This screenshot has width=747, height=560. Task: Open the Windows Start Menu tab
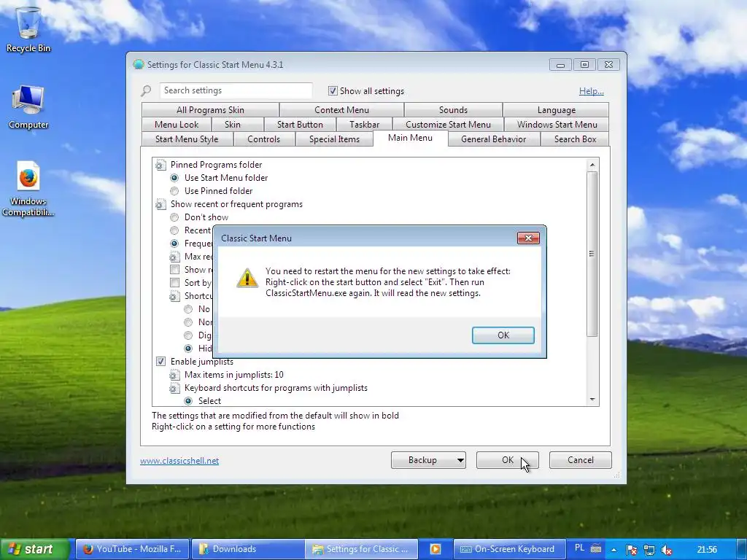pyautogui.click(x=557, y=125)
